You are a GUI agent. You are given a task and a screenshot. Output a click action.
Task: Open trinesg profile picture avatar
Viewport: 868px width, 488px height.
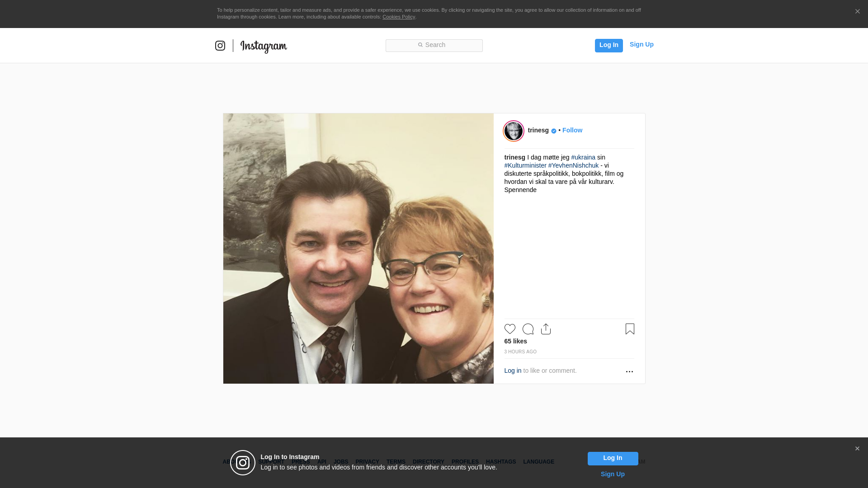(514, 131)
